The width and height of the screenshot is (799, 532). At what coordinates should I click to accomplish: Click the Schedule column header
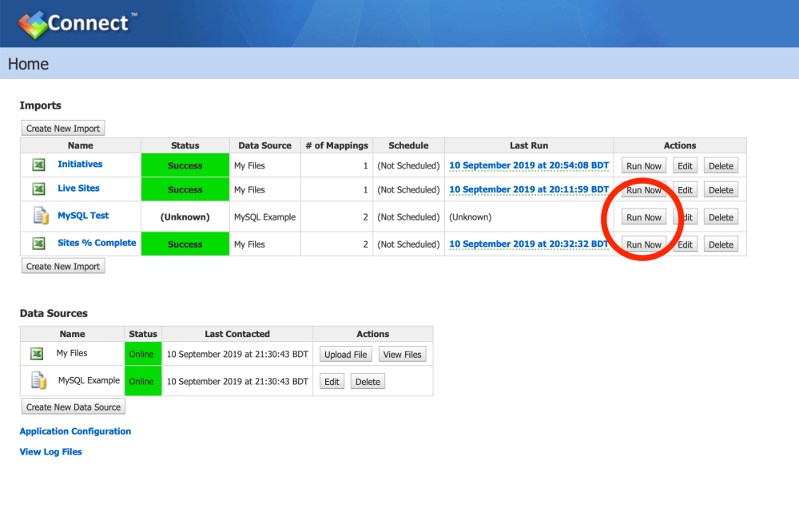coord(408,145)
